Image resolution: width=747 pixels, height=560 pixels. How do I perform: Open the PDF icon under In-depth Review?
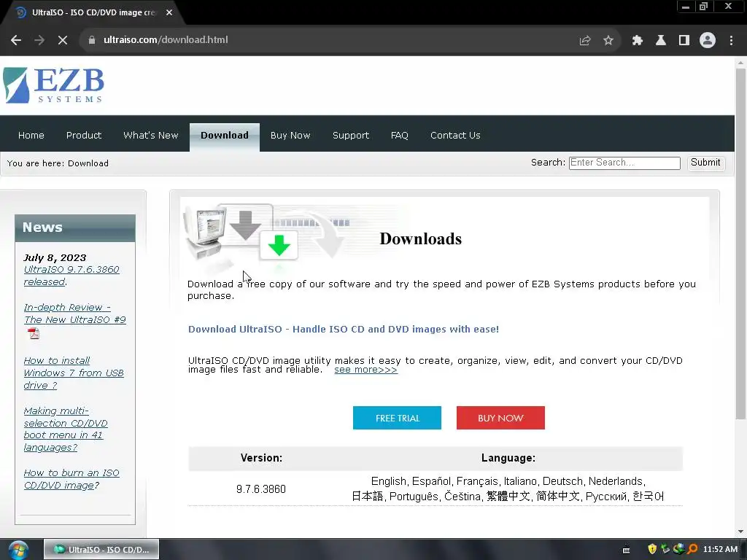point(34,333)
